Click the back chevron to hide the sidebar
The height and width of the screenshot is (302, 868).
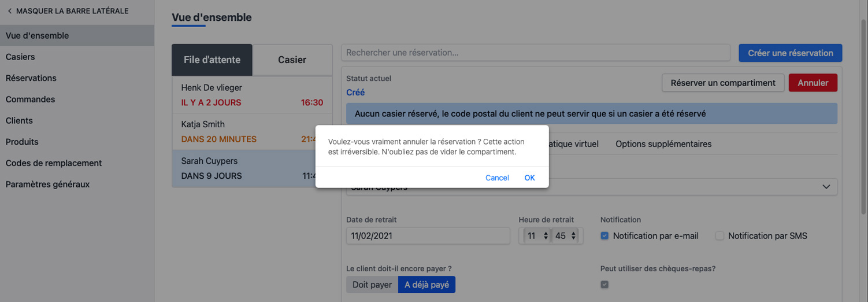point(10,11)
